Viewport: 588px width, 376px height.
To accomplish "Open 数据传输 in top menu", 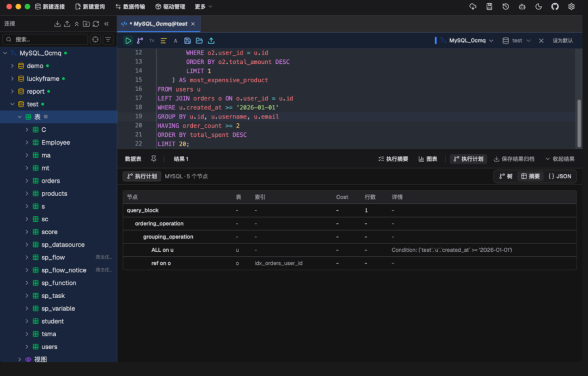I will tap(130, 7).
